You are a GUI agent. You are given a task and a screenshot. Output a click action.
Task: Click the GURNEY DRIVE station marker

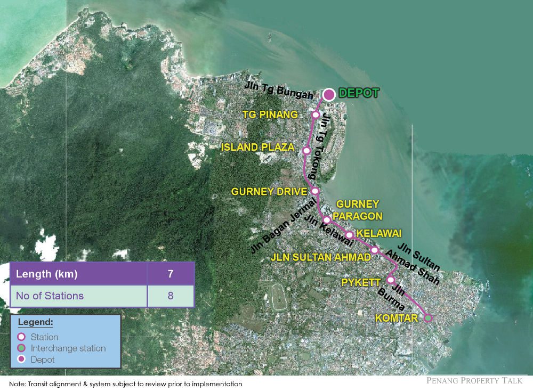click(x=315, y=191)
